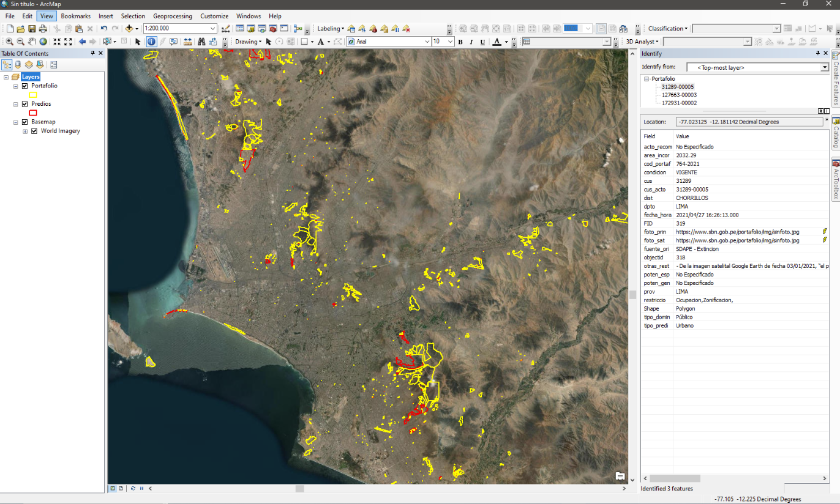Select the Measure ruler tool
The height and width of the screenshot is (504, 840).
187,42
